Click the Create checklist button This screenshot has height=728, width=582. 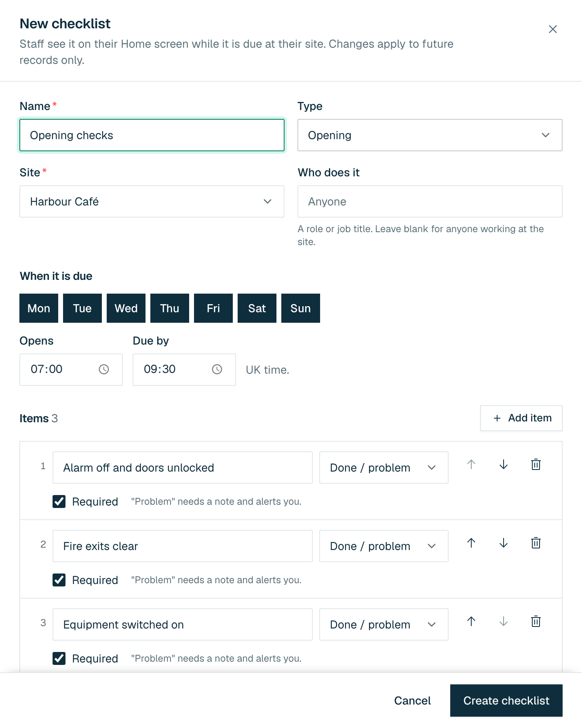point(506,700)
